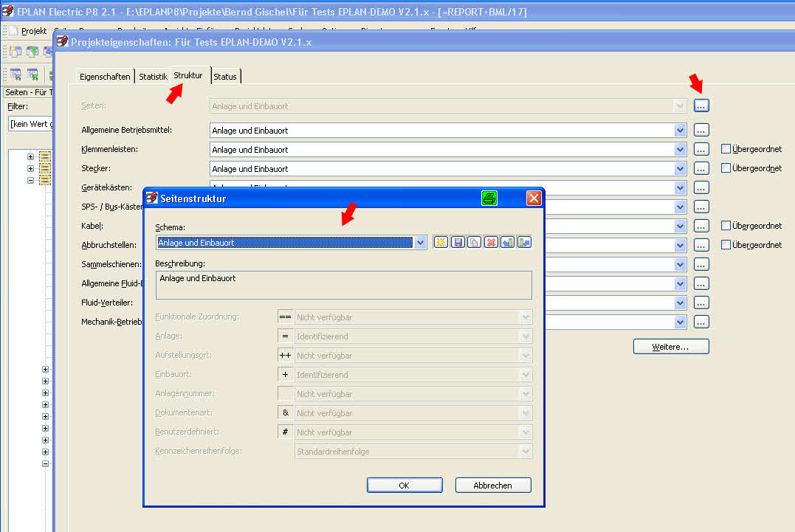
Task: Click the EPLAN icon in the main title bar
Action: tap(7, 11)
